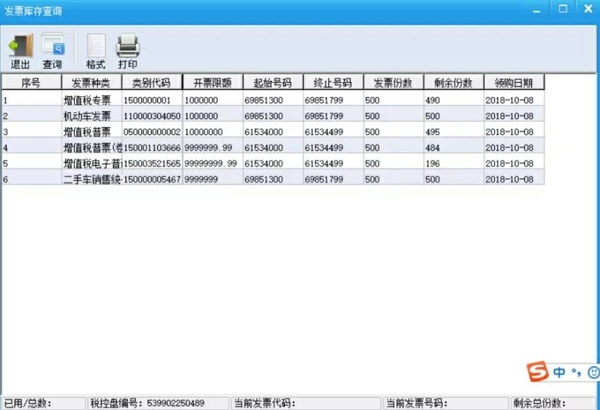Open the 格式 (Format) tool

95,50
